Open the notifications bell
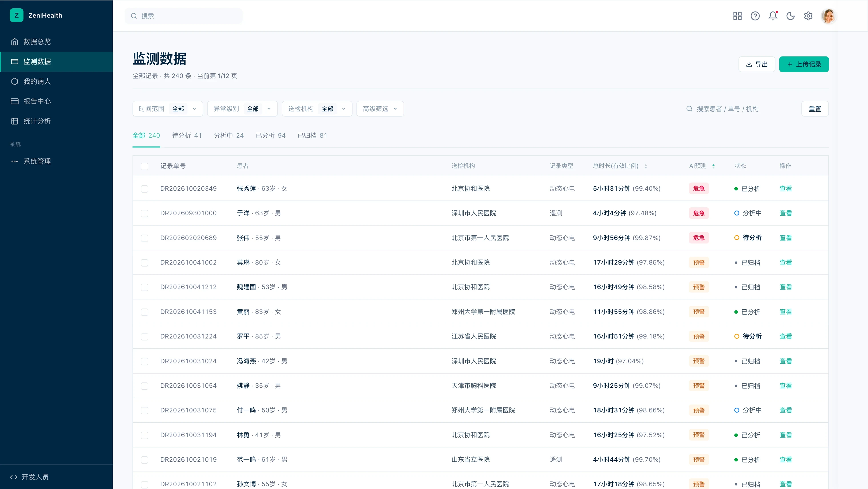 coord(773,16)
